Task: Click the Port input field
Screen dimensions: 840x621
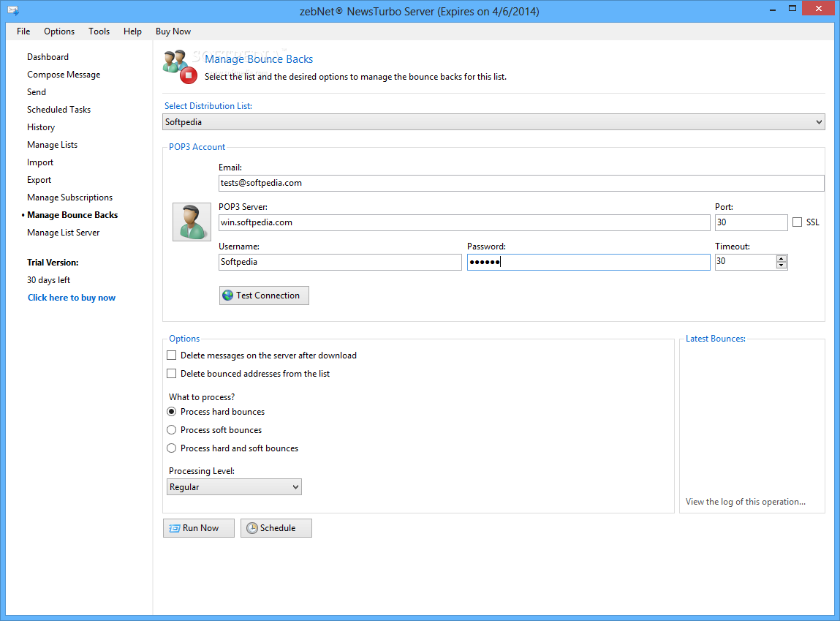Action: coord(751,222)
